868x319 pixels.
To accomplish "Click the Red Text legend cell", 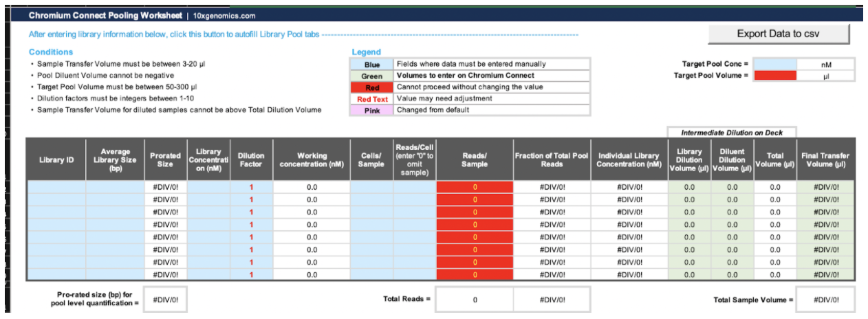I will tap(372, 99).
